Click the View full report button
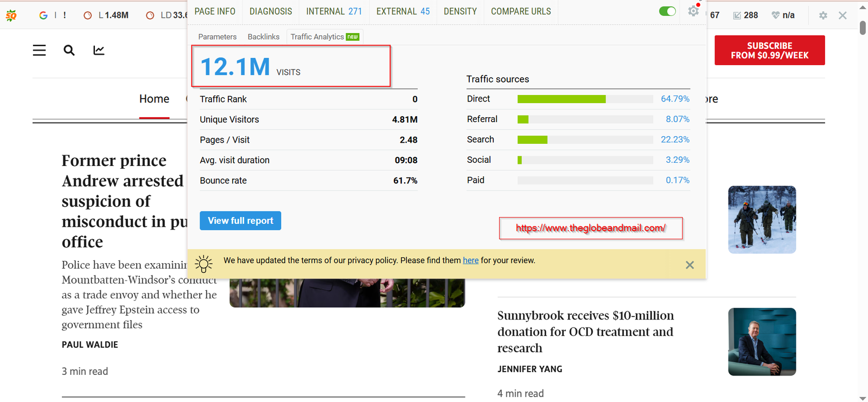 point(240,221)
